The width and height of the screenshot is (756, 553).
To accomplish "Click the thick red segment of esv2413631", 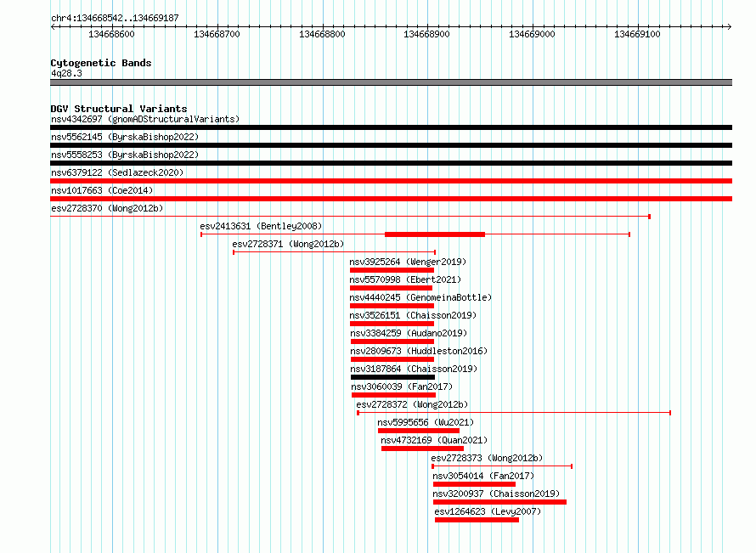I will pyautogui.click(x=435, y=234).
